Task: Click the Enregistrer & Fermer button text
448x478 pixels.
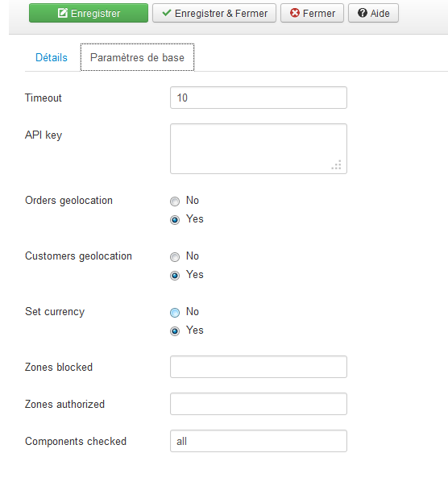Action: (x=221, y=14)
